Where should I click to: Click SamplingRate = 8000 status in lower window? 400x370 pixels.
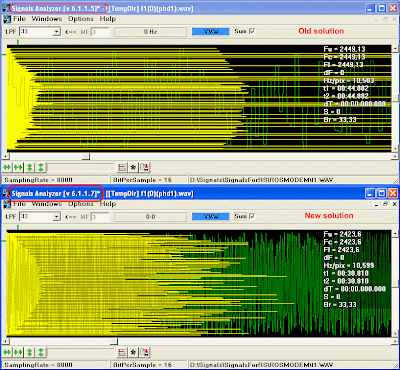click(x=38, y=365)
